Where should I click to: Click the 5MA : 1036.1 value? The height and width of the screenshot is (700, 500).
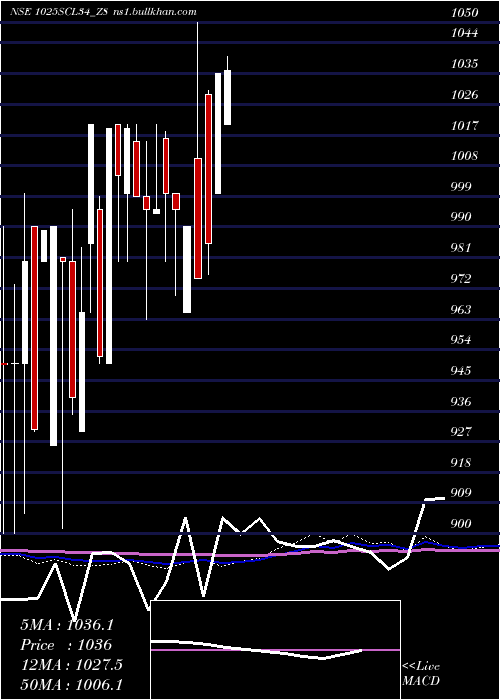67,625
